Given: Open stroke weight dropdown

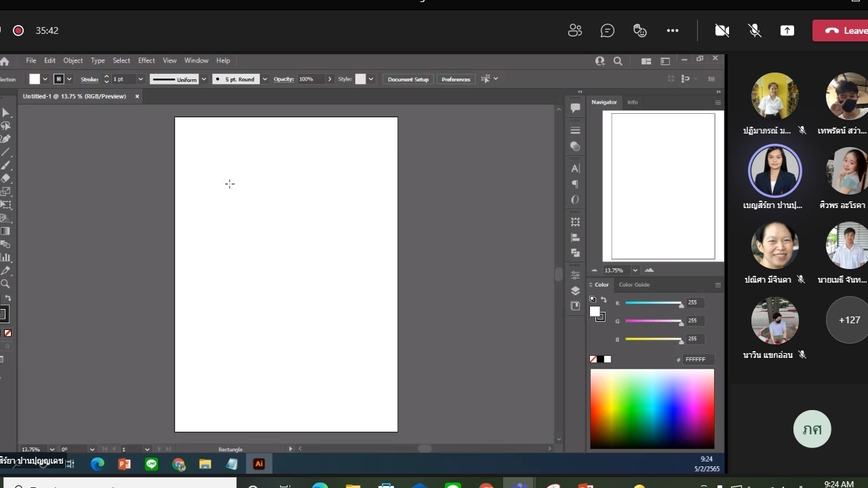Looking at the screenshot, I should [140, 79].
